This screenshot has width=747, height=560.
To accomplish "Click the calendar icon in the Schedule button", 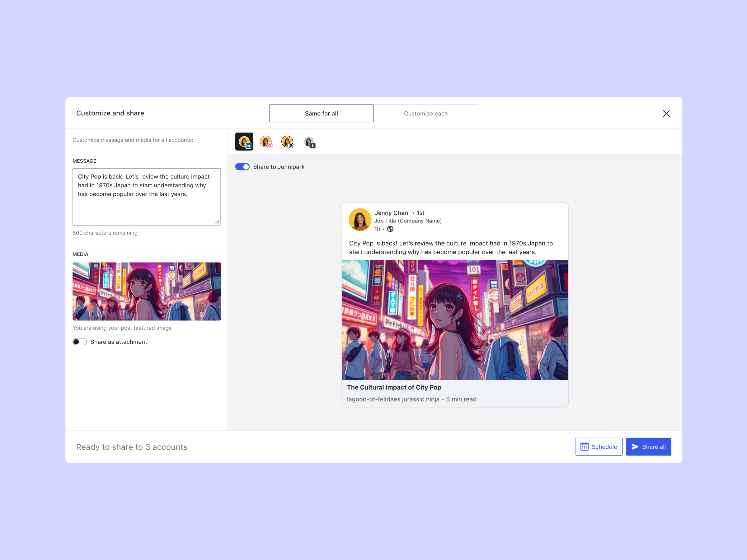I will tap(584, 446).
